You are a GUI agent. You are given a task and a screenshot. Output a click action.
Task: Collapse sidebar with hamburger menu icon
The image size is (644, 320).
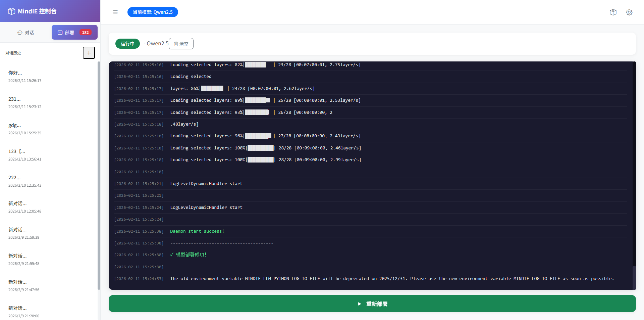115,12
